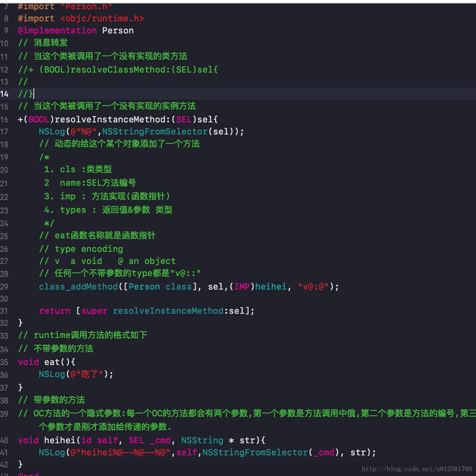Click '// v a void @ an object' comment
The height and width of the screenshot is (476, 476).
(x=107, y=261)
